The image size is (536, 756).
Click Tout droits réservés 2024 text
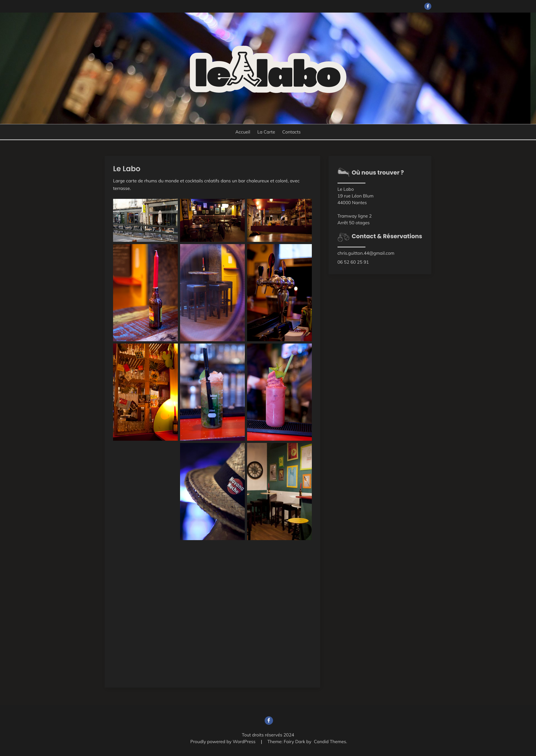pos(268,735)
